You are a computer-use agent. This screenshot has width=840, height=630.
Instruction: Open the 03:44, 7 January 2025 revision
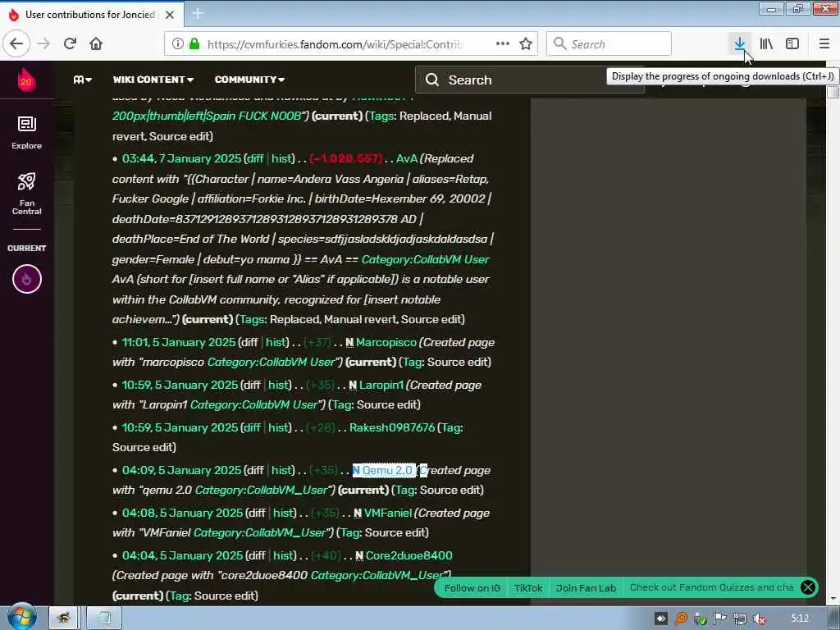[181, 158]
